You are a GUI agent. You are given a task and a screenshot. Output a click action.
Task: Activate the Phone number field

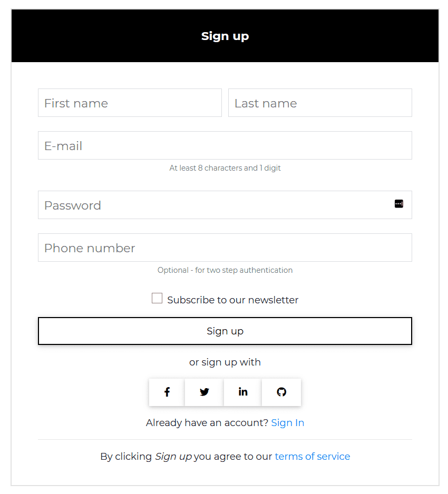[x=225, y=248]
